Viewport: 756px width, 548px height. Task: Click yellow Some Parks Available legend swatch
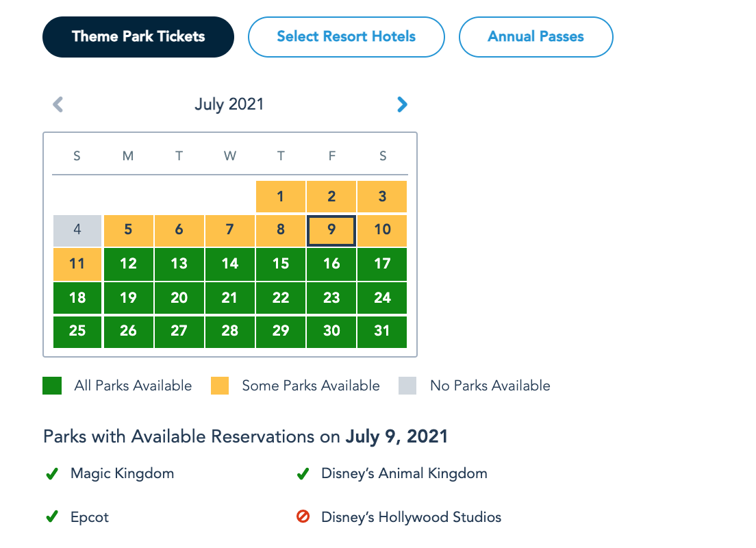(219, 386)
